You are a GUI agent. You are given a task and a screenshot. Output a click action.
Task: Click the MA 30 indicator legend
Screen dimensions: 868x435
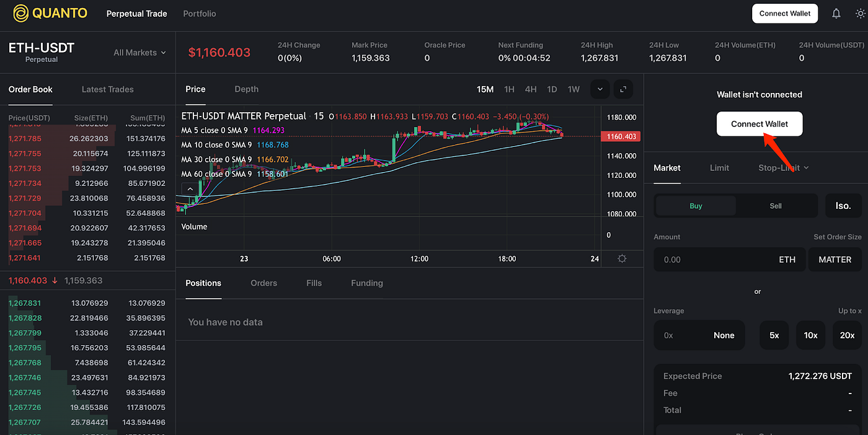235,159
